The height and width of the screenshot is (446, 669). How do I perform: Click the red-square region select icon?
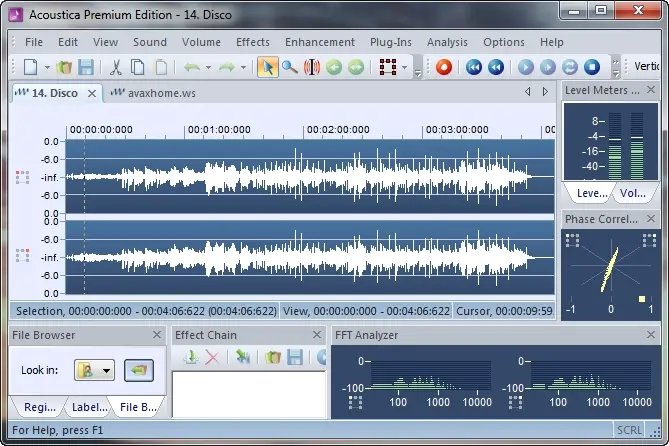click(388, 67)
